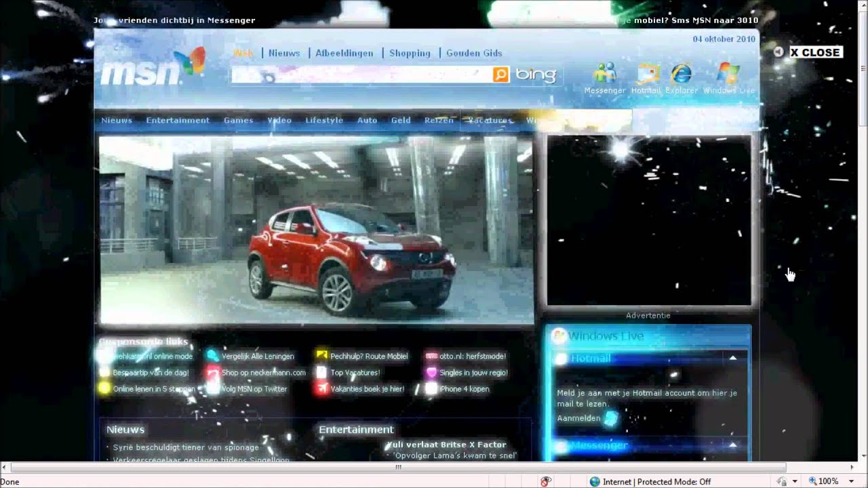Open the zoom level 100% dropdown
Viewport: 868px width, 488px height.
click(x=851, y=481)
